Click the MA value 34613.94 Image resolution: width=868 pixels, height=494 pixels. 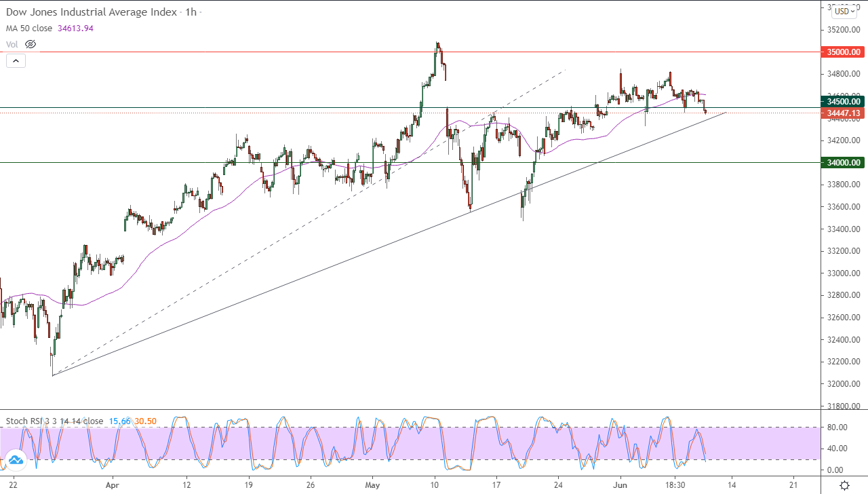77,28
